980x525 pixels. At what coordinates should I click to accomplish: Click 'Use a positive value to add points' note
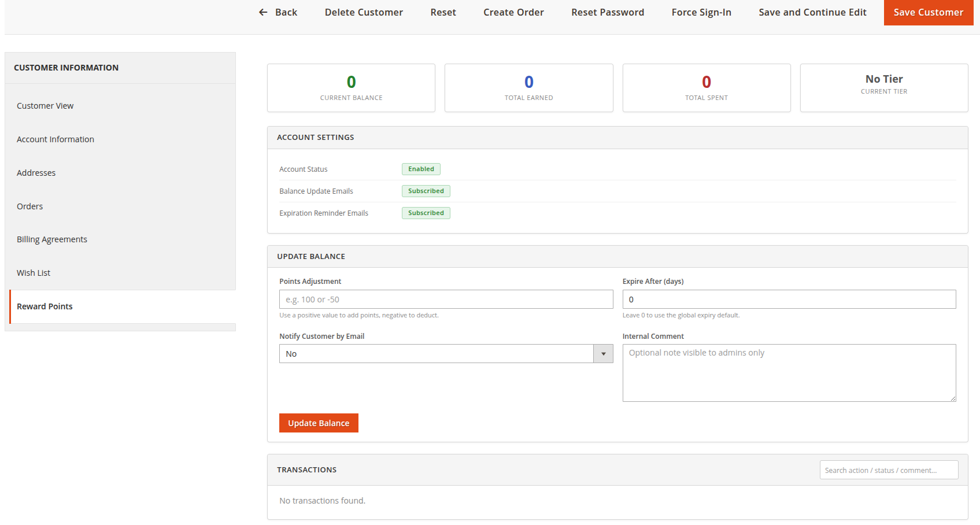359,315
